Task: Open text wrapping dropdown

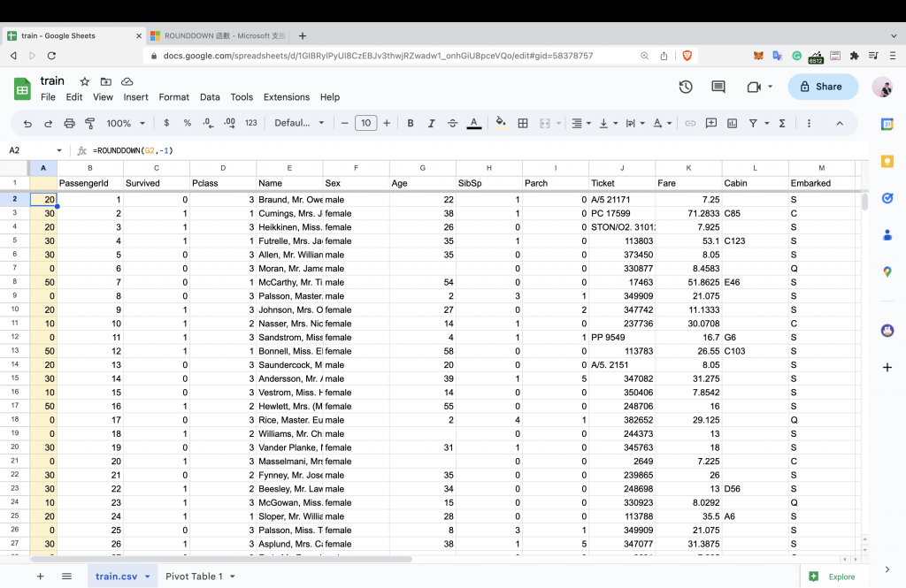Action: tap(635, 123)
